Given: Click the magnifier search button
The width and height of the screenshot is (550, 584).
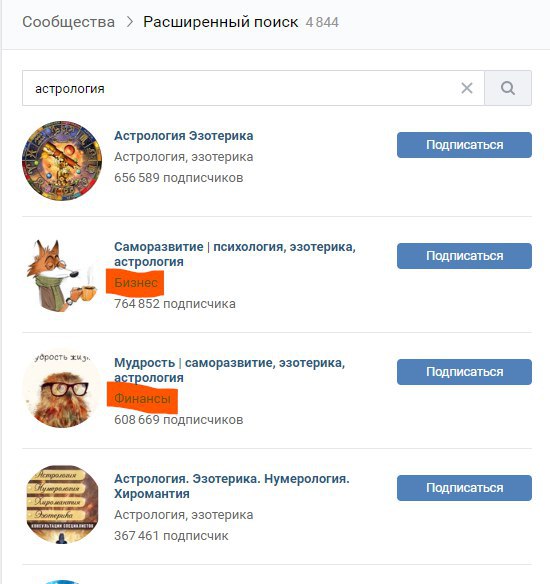Looking at the screenshot, I should pyautogui.click(x=508, y=88).
